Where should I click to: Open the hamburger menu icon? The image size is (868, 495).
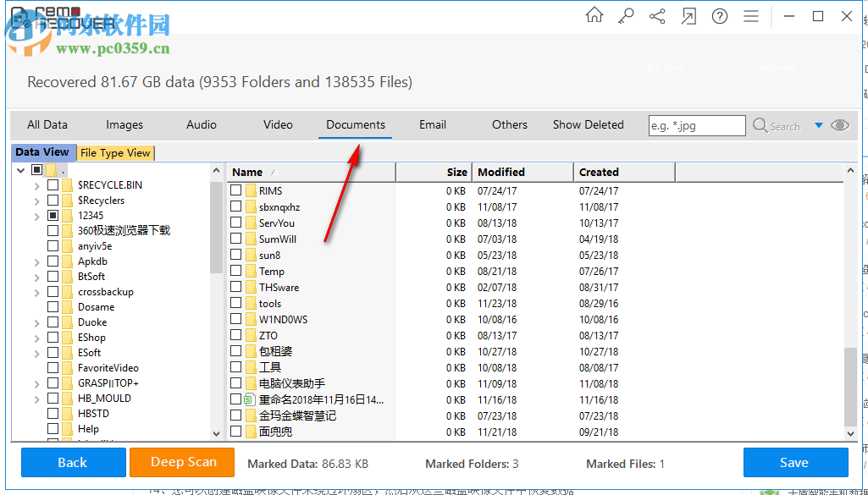(750, 15)
